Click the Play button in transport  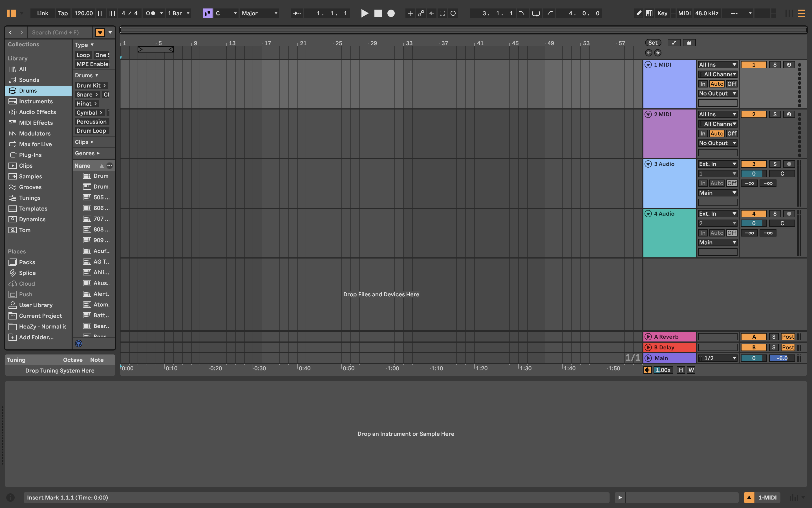pos(365,13)
